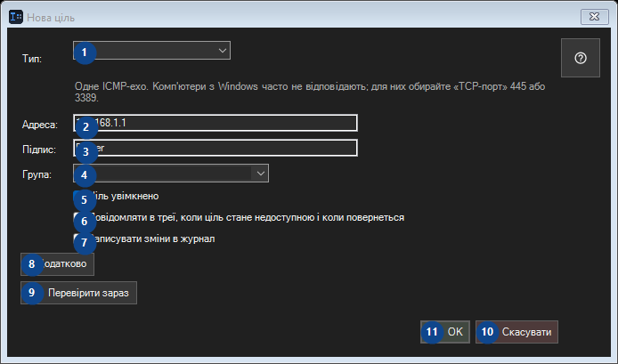Viewport: 618px width, 364px height.
Task: Cancel with the Скасувати button
Action: 516,332
